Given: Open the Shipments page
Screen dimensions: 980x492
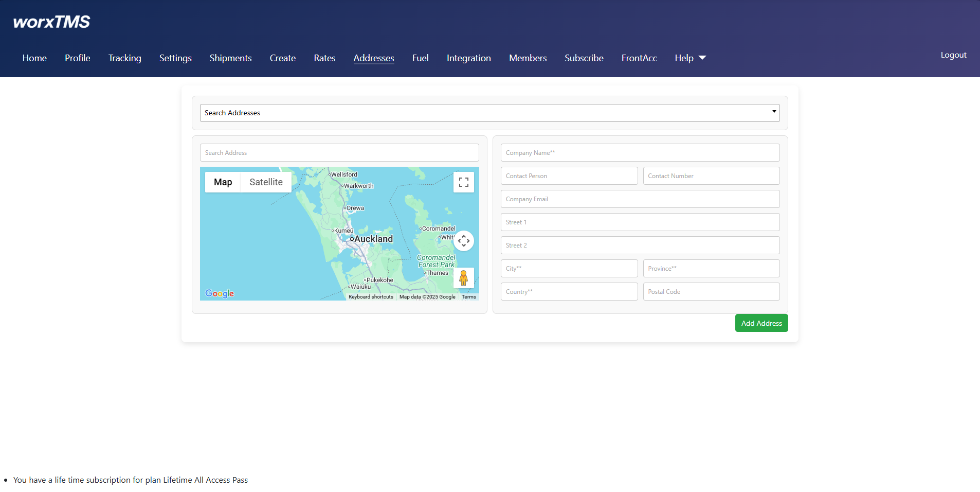Looking at the screenshot, I should click(230, 58).
